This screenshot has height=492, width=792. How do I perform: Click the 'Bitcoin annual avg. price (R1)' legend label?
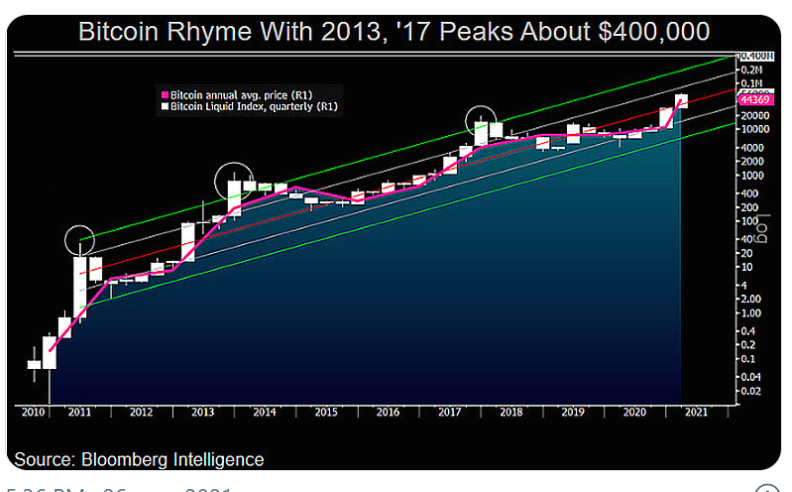[x=241, y=95]
